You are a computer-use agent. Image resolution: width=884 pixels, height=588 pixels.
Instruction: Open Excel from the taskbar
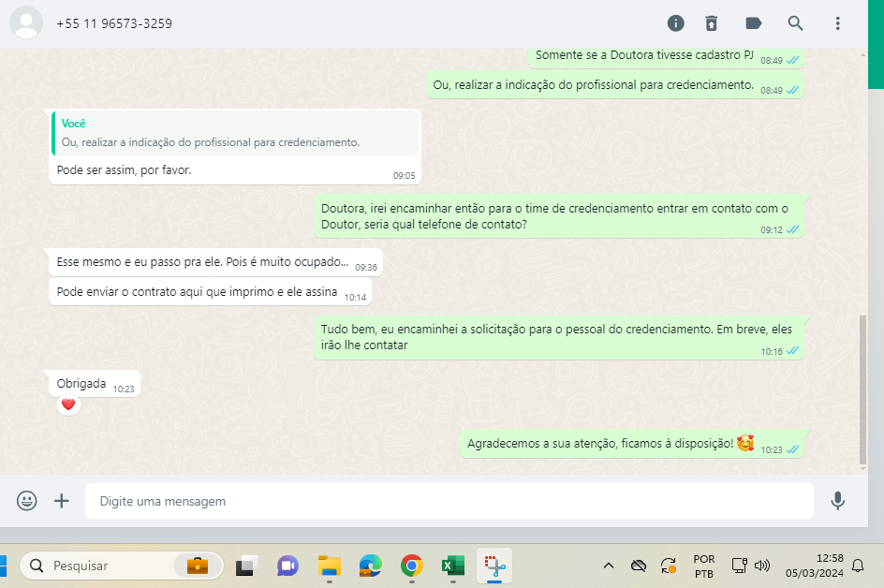point(453,566)
